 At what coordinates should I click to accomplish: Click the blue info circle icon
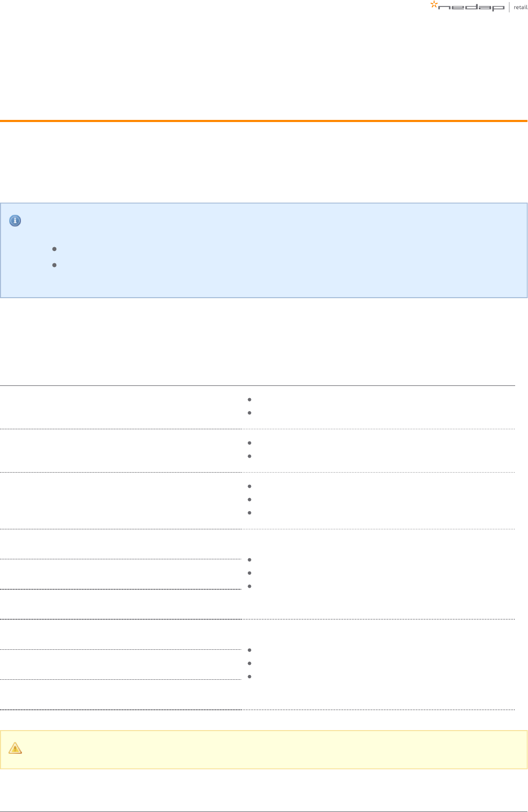16,221
